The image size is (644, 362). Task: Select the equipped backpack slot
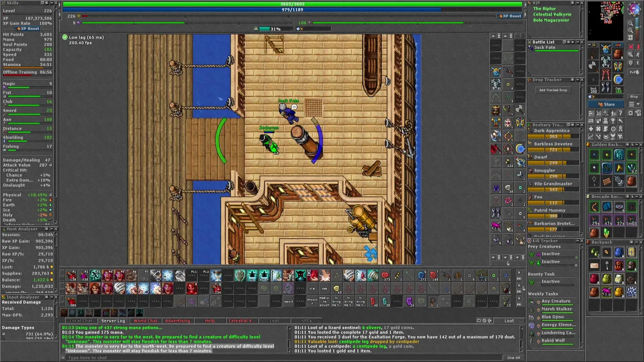click(618, 54)
